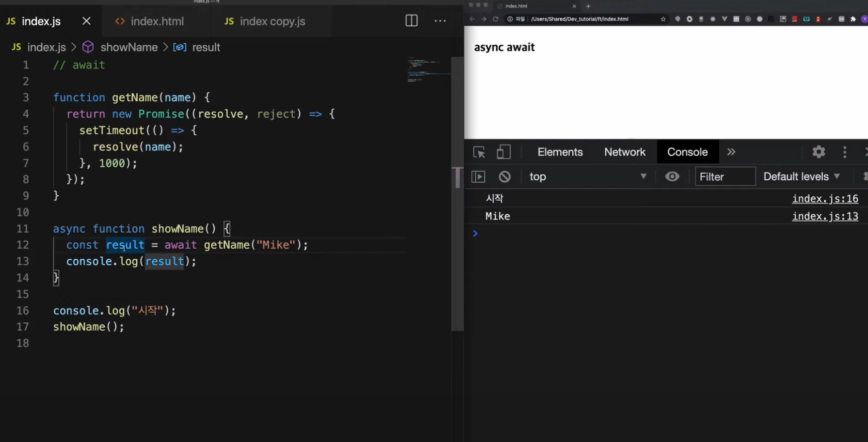Image resolution: width=868 pixels, height=442 pixels.
Task: Click the editor vertical scrollbar
Action: tap(457, 194)
